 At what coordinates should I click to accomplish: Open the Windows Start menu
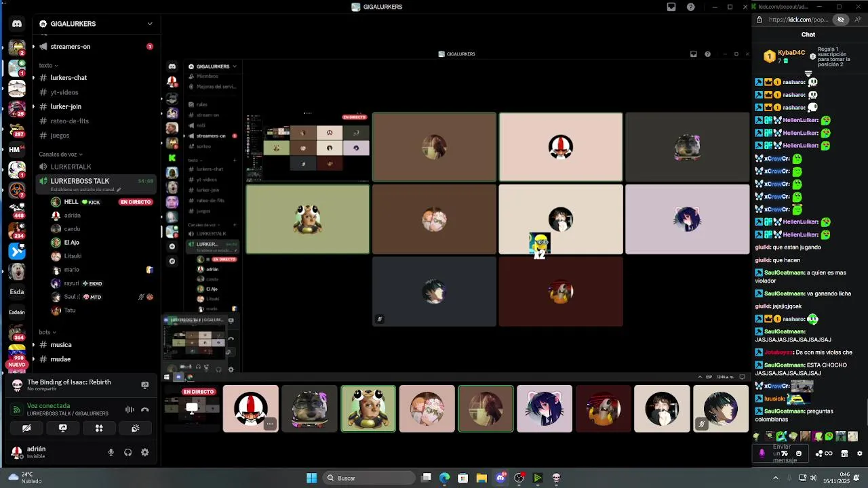pyautogui.click(x=311, y=478)
